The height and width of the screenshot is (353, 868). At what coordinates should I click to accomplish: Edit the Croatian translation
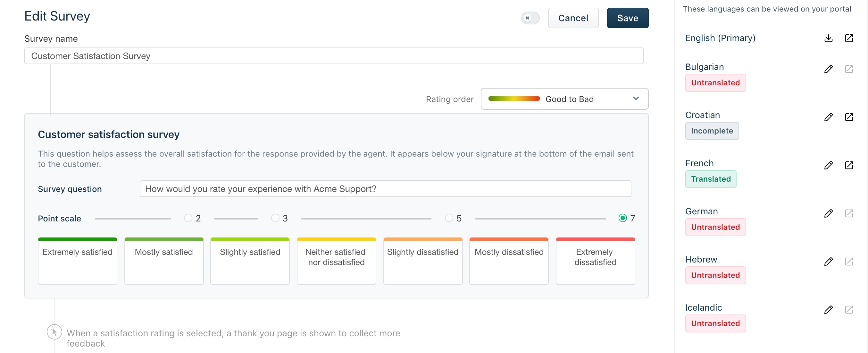tap(828, 117)
